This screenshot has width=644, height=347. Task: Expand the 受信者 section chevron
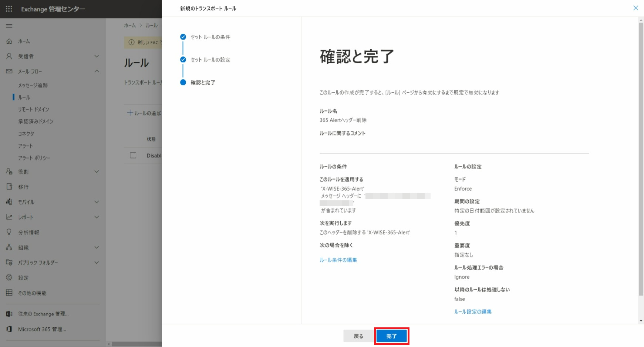point(97,56)
